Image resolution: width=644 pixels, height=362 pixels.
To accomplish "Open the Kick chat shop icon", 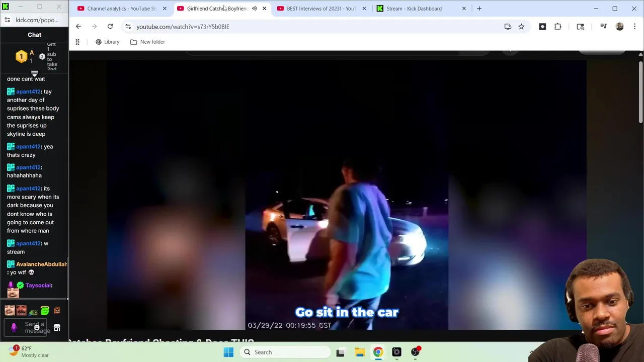I will pos(57,328).
